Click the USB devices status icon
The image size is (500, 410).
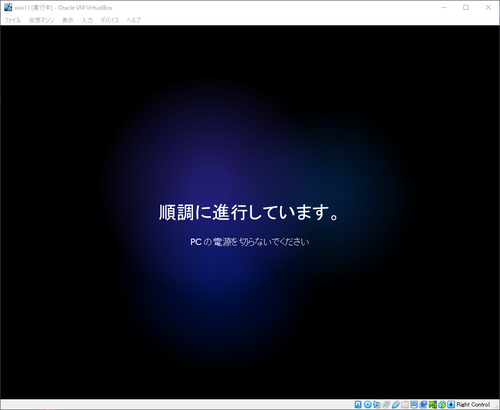(396, 404)
